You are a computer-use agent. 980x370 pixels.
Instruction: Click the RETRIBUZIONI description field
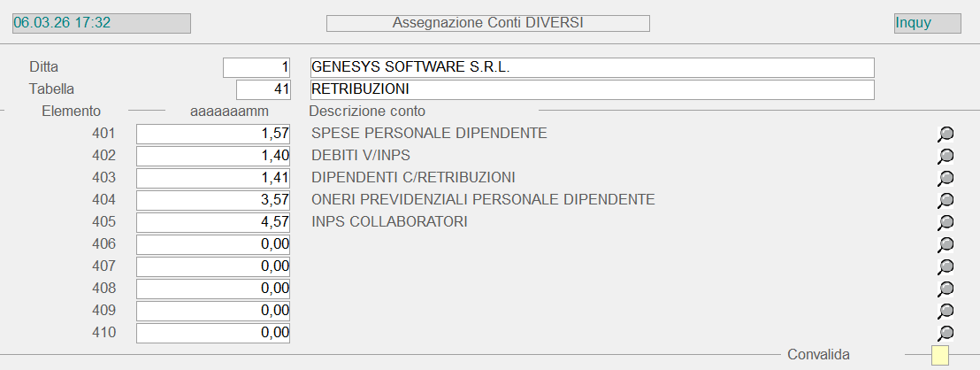[592, 89]
